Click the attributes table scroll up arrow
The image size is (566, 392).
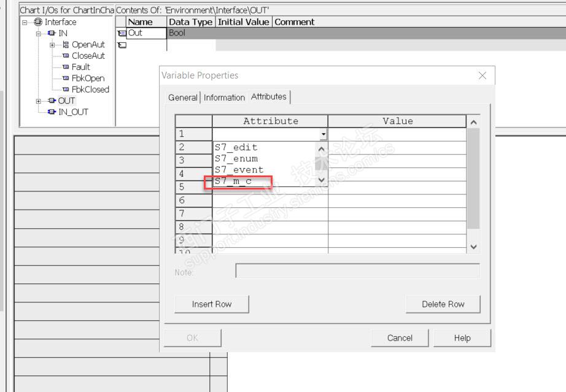(x=473, y=122)
